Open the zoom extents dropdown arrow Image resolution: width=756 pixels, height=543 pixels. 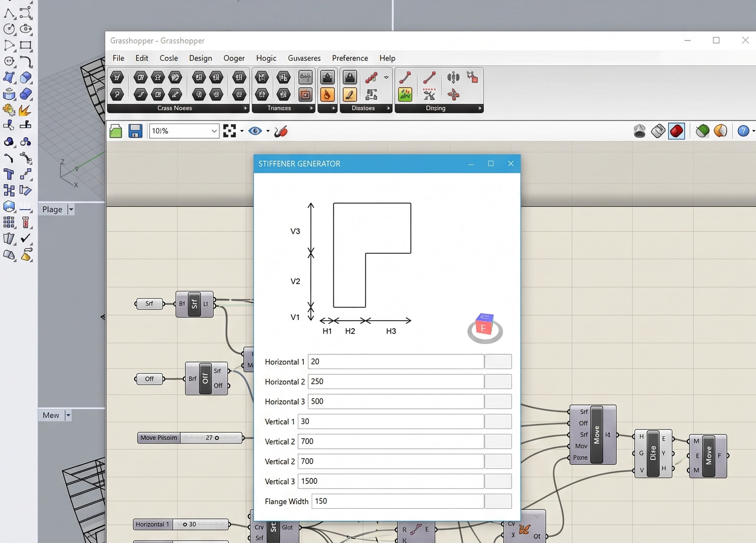click(x=242, y=131)
